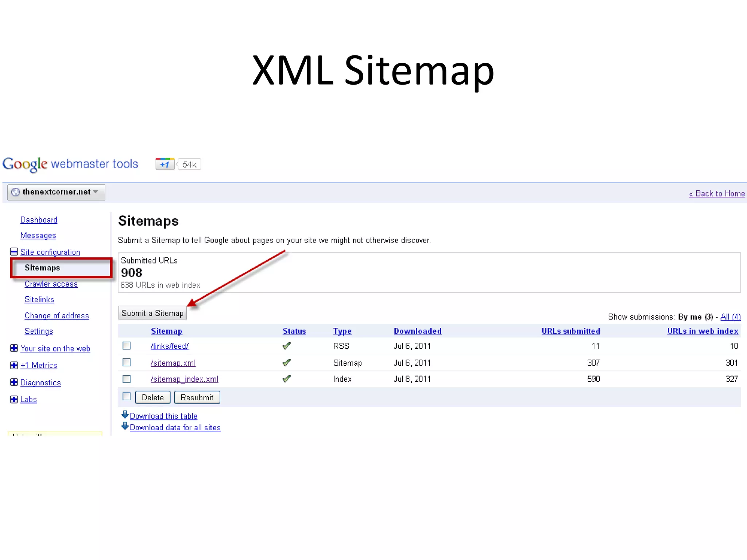This screenshot has width=747, height=560.
Task: Open the /sitemap_index.xml link
Action: [x=185, y=379]
